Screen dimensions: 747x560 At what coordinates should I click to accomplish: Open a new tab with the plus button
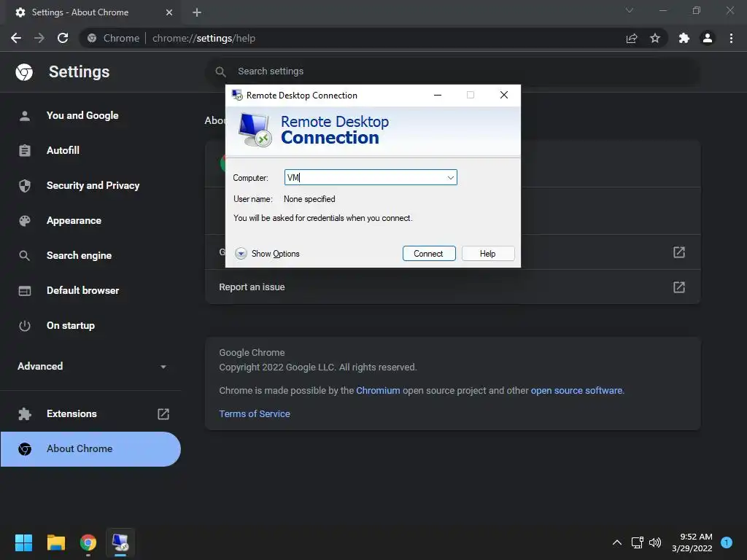[197, 12]
